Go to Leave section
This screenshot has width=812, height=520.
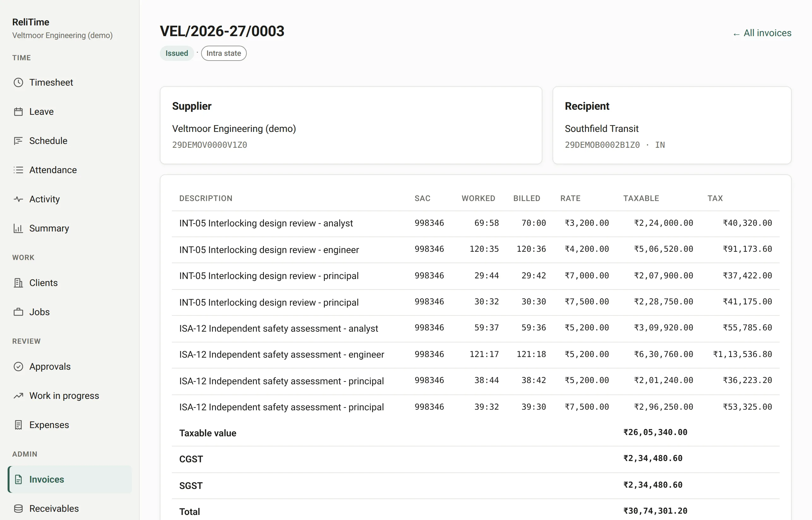(x=69, y=112)
